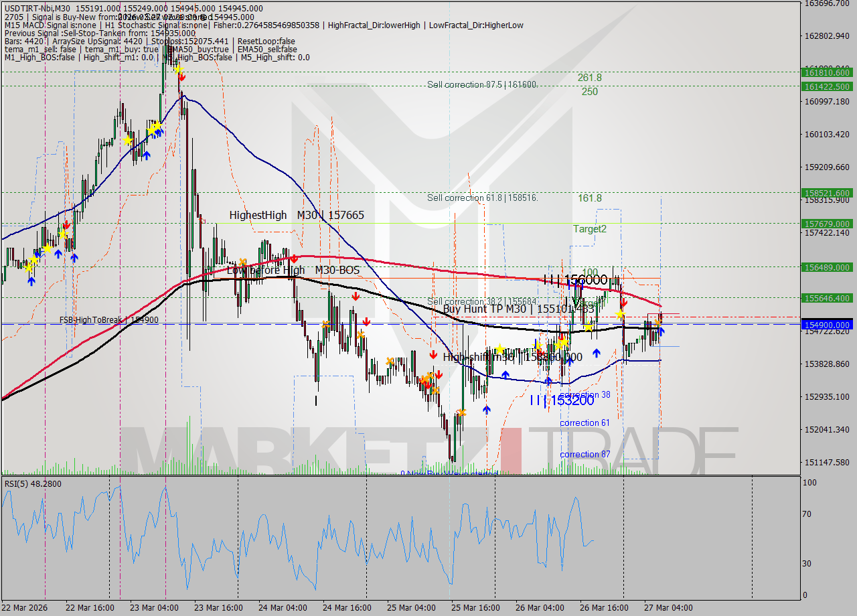Select a blue buy arrow below the 153200 text
This screenshot has height=616, width=857.
point(487,410)
